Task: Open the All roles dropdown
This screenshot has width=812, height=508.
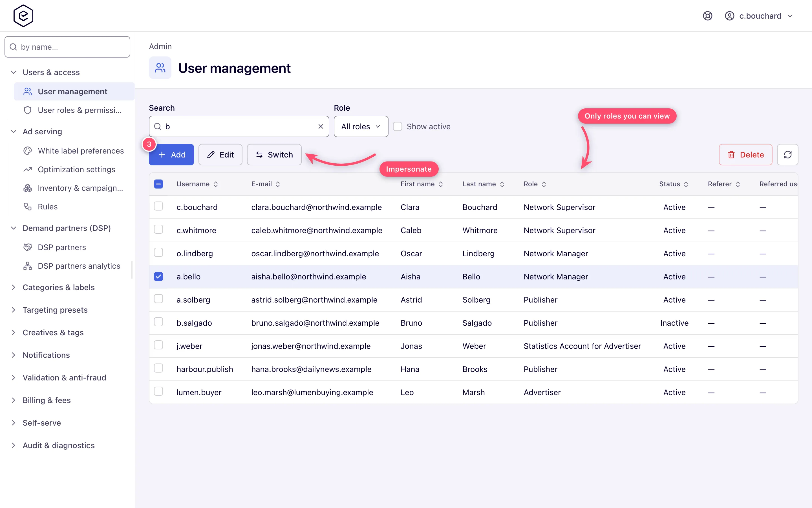Action: (x=361, y=126)
